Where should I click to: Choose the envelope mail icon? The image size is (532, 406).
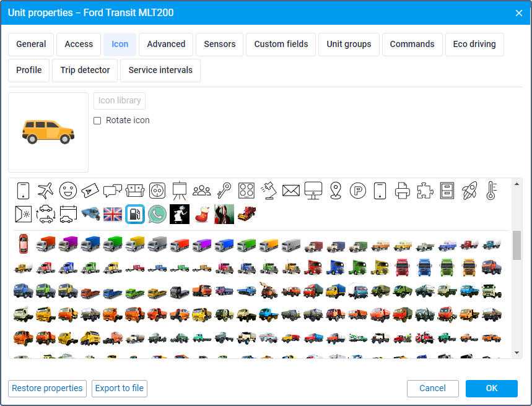pos(291,190)
